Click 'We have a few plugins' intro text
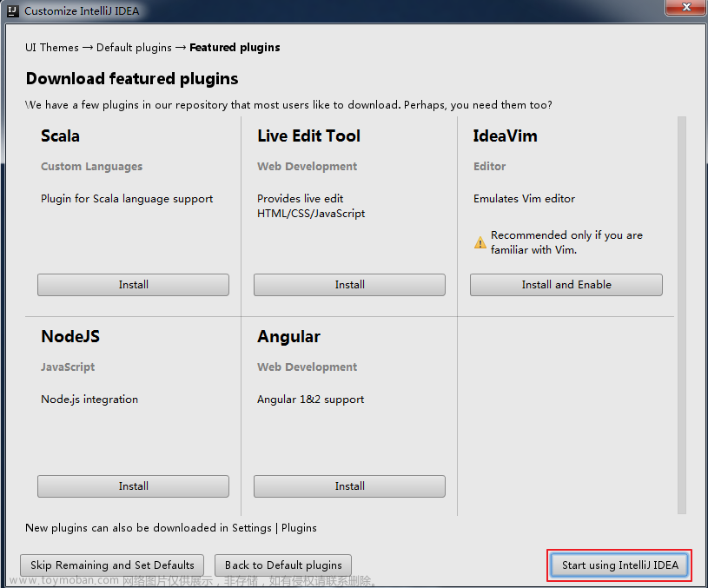This screenshot has width=708, height=588. click(288, 105)
